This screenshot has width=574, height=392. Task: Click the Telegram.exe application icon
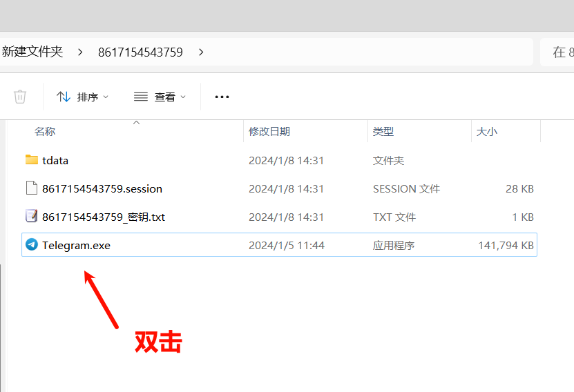pyautogui.click(x=31, y=245)
